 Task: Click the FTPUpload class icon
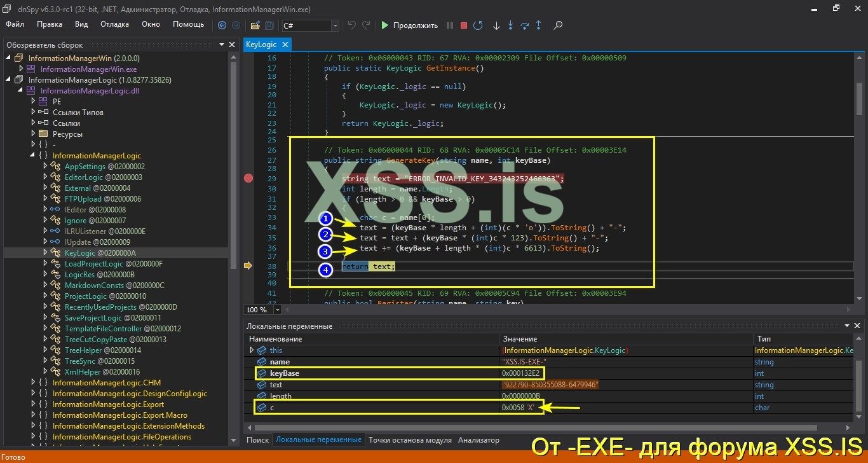55,198
